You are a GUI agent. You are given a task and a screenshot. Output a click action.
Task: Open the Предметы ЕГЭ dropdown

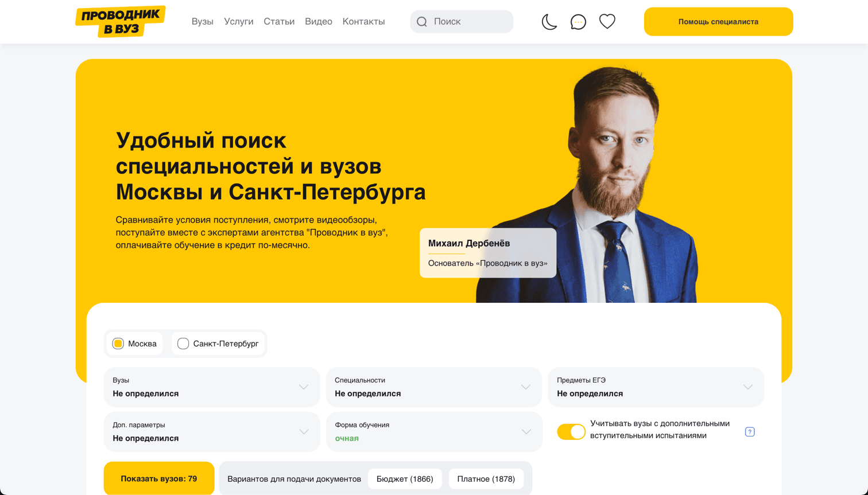(x=656, y=387)
